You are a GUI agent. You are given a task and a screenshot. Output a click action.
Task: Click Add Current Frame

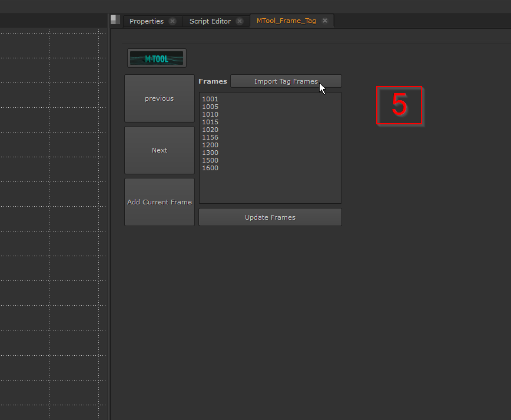159,202
